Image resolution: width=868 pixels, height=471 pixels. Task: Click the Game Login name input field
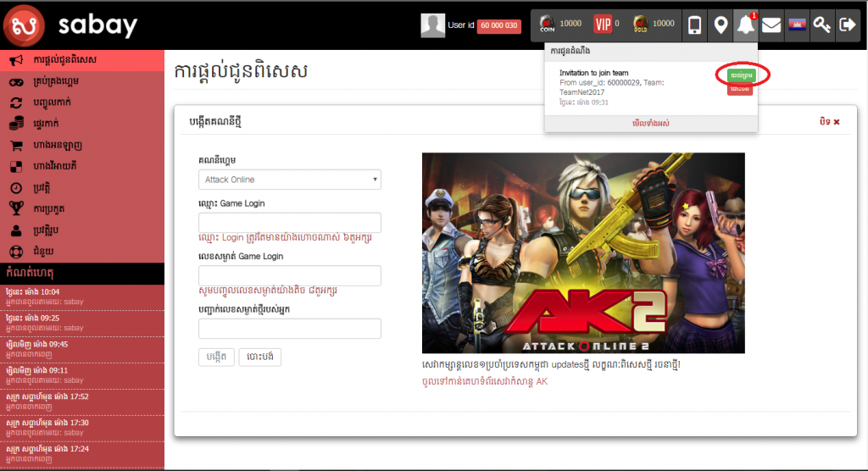pyautogui.click(x=289, y=223)
